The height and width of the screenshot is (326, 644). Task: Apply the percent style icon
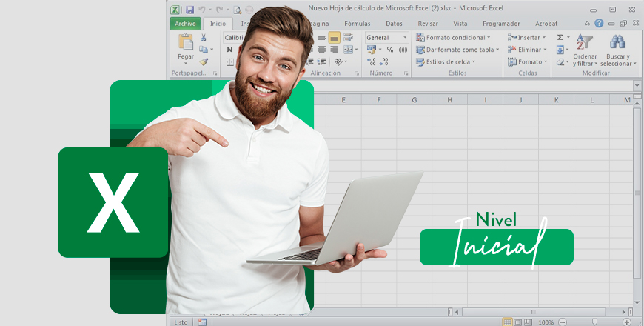pyautogui.click(x=390, y=50)
